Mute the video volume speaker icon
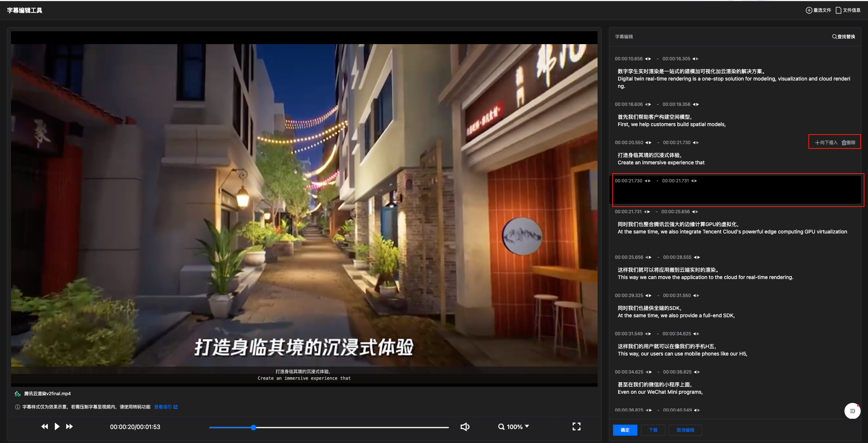This screenshot has width=868, height=443. (465, 426)
